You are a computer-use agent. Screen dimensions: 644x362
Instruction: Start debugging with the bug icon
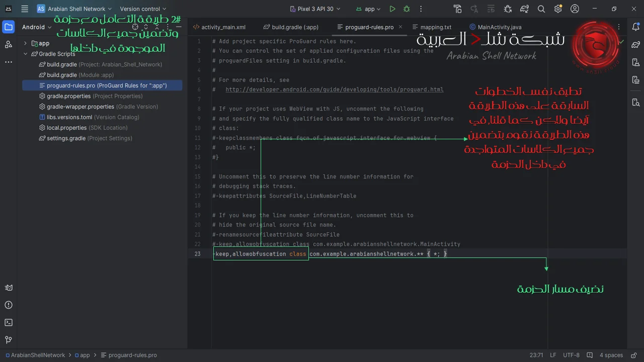click(x=407, y=9)
